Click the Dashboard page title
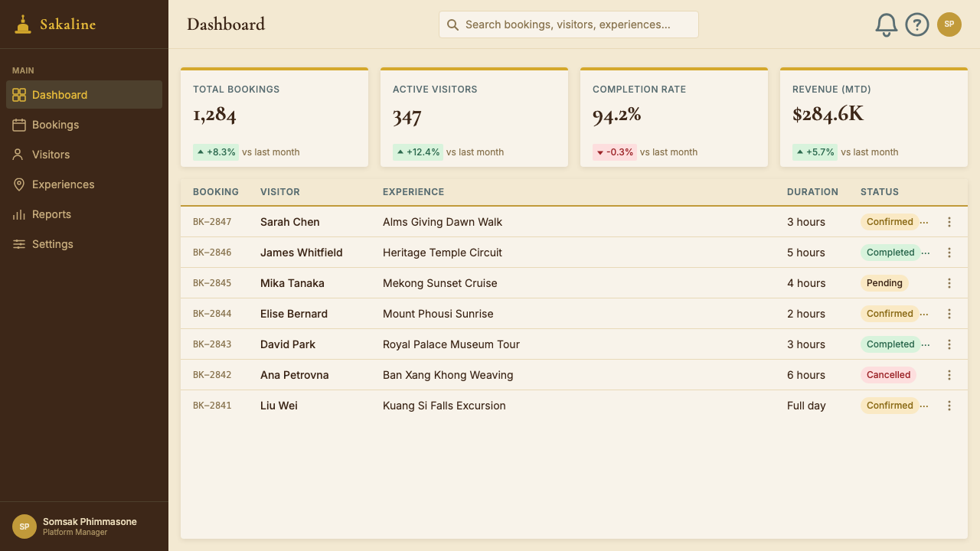980x551 pixels. coord(226,24)
